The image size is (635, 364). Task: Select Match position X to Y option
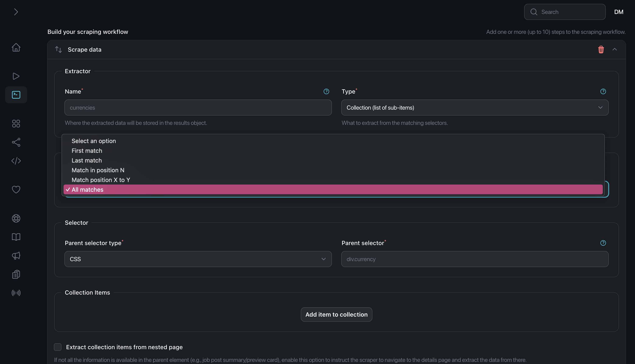tap(101, 180)
